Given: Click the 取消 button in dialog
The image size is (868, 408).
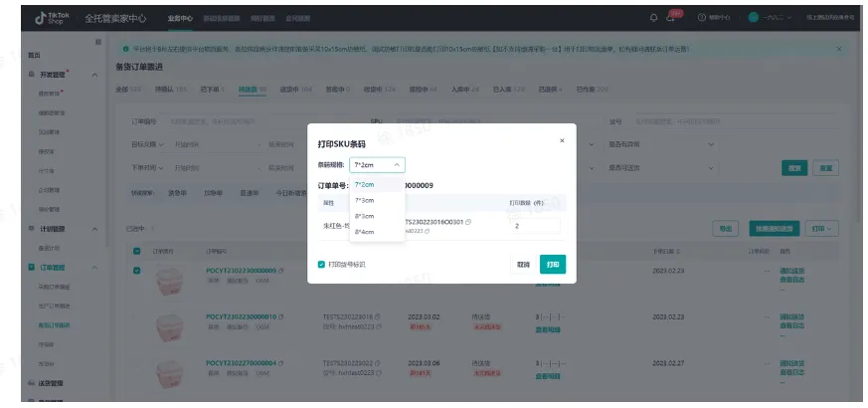Looking at the screenshot, I should [523, 265].
